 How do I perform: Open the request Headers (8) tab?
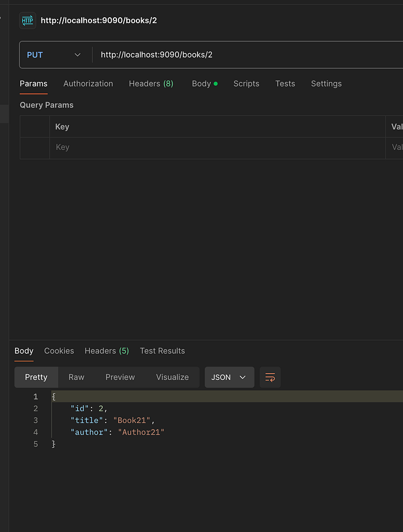coord(151,84)
